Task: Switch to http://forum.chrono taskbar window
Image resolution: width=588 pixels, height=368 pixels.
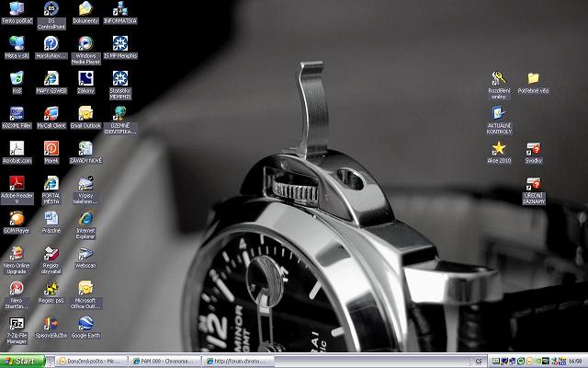Action: pyautogui.click(x=238, y=362)
